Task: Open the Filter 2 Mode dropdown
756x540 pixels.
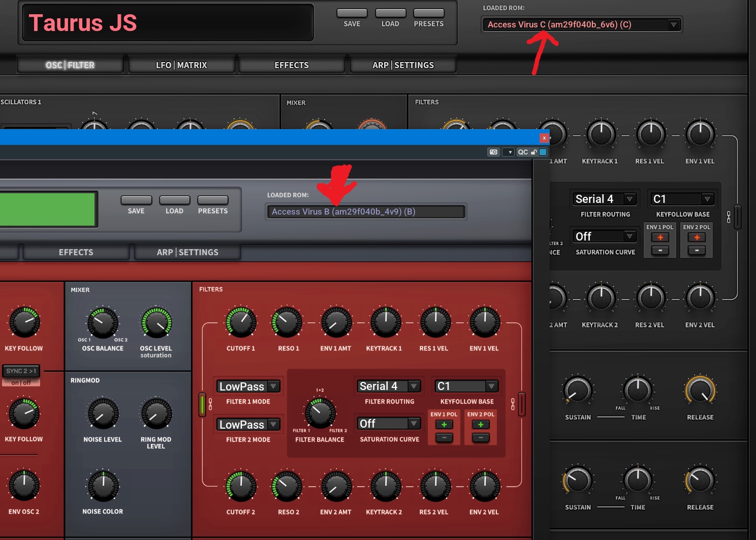Action: coord(249,424)
